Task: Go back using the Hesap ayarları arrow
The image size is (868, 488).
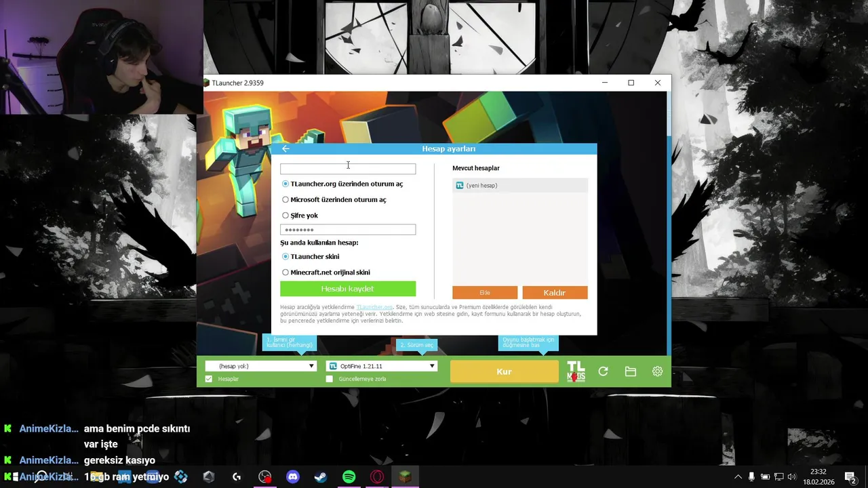Action: (x=285, y=148)
